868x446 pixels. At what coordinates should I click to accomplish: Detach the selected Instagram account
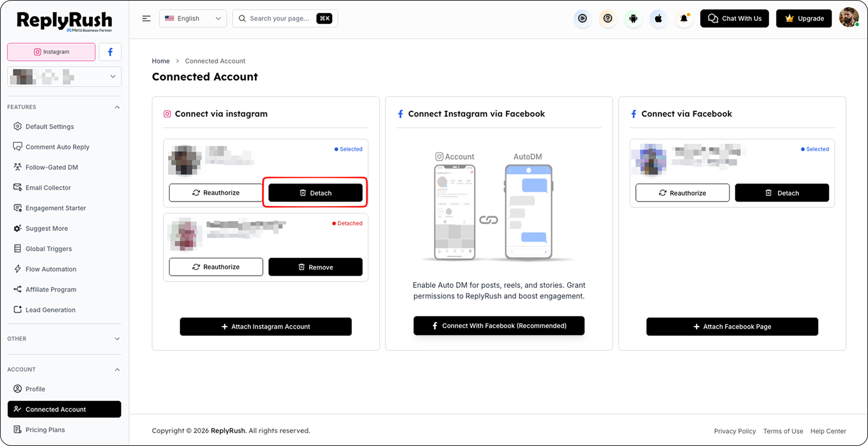tap(315, 193)
